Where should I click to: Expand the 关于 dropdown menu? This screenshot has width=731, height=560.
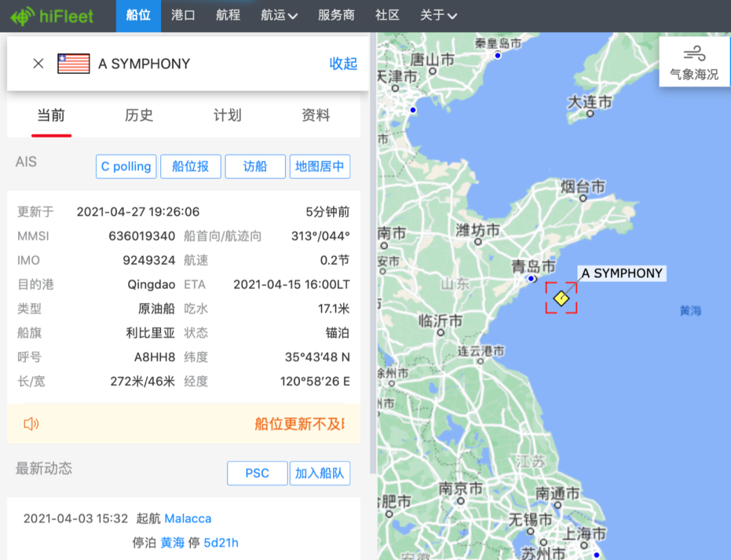tap(438, 16)
